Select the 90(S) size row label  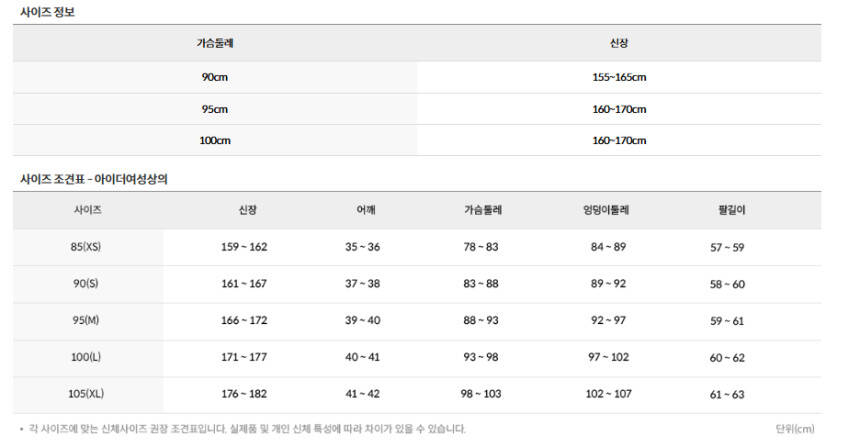pos(86,284)
